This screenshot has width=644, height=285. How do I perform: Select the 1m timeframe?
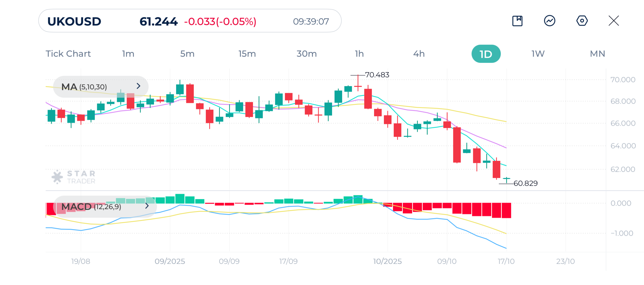(x=128, y=54)
